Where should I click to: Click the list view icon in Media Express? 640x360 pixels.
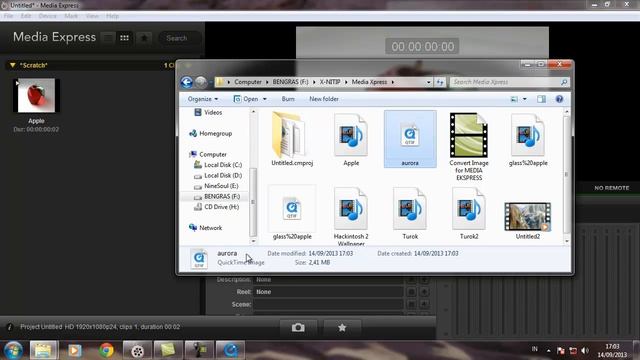[x=108, y=38]
